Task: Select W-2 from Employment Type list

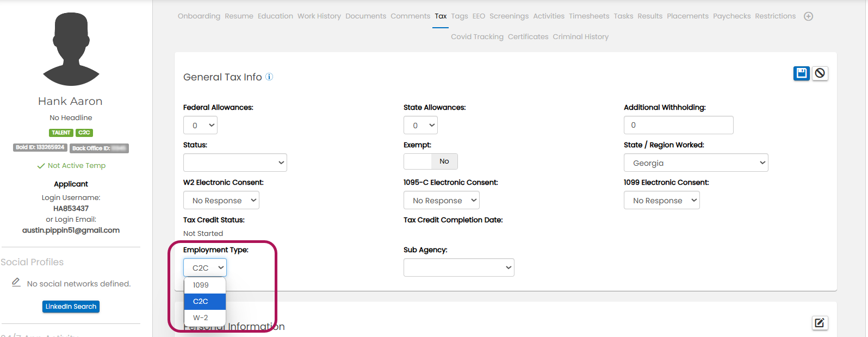Action: click(201, 317)
